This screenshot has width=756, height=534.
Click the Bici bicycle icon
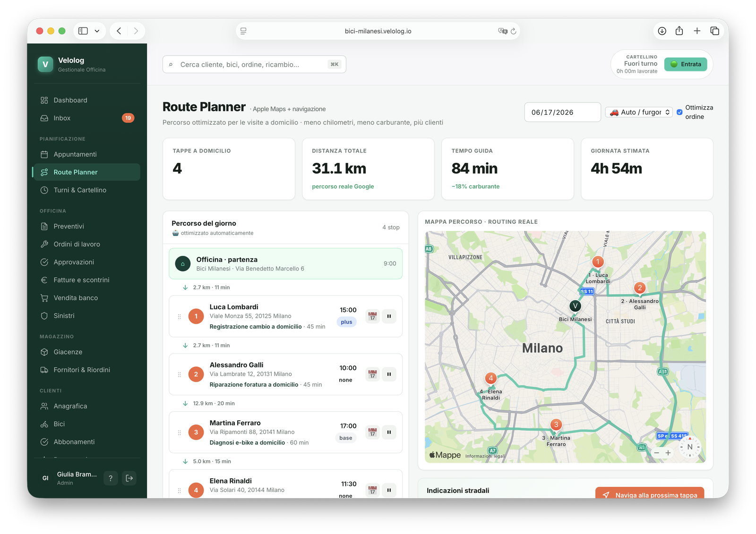point(44,424)
